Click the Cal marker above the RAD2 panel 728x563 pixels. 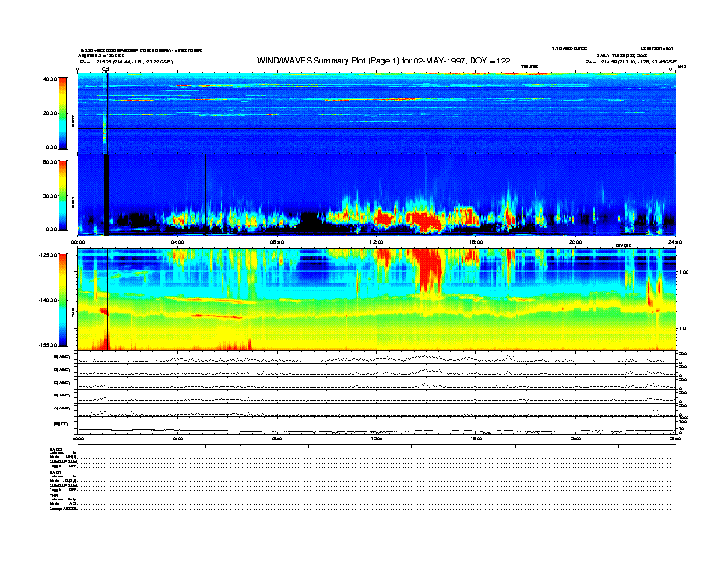(106, 70)
